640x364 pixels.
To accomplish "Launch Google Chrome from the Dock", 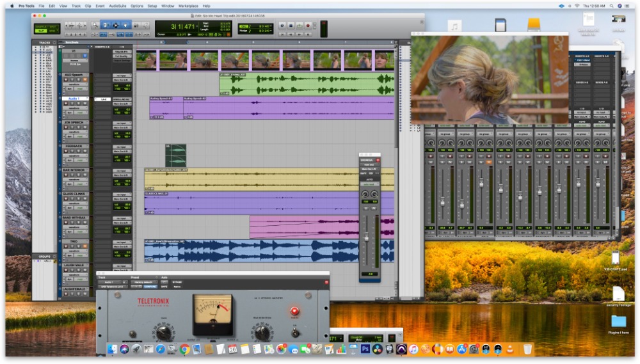I will point(184,349).
